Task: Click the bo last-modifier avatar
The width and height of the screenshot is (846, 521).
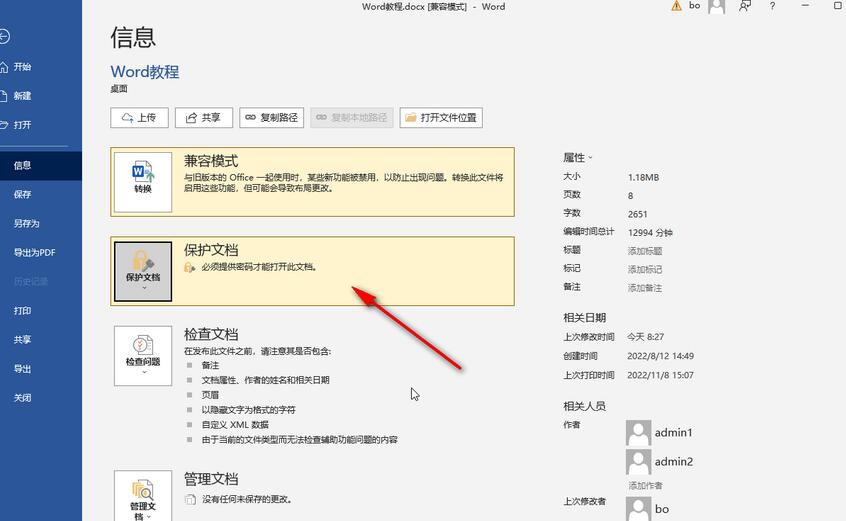Action: (638, 509)
